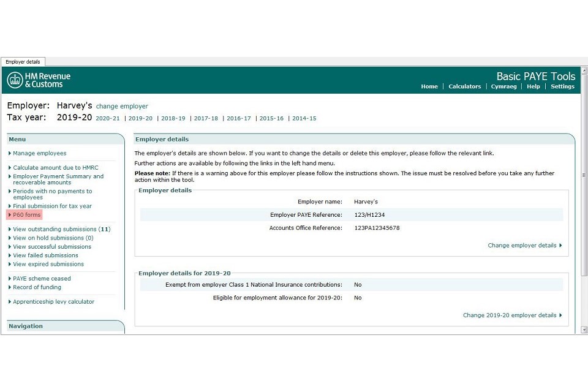View expired submissions
Screen dimensions: 588x392
pos(48,264)
